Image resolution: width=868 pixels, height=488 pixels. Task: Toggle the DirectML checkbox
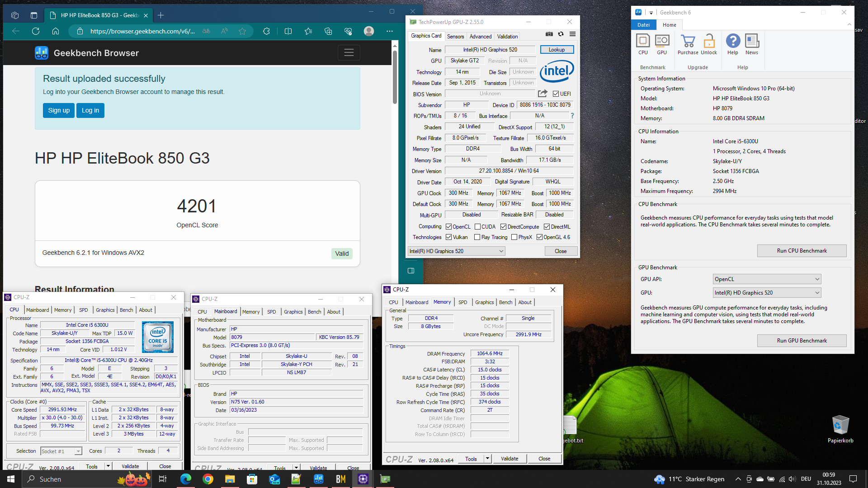pyautogui.click(x=547, y=227)
